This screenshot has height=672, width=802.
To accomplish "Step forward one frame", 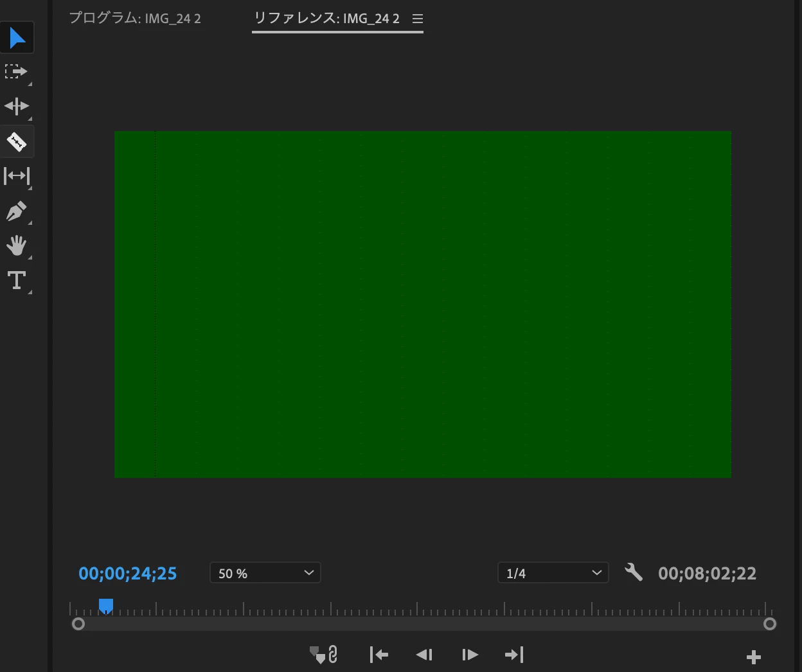I will click(x=470, y=655).
